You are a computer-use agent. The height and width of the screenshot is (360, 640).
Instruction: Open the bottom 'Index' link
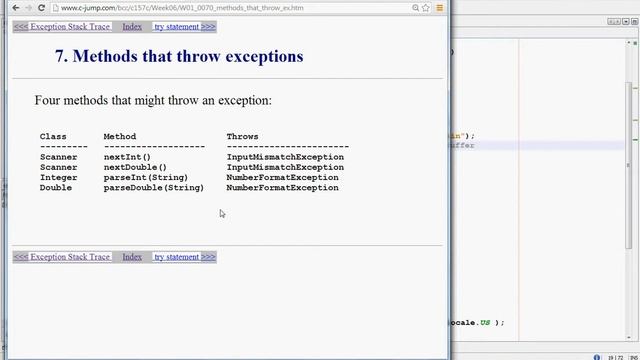tap(132, 257)
